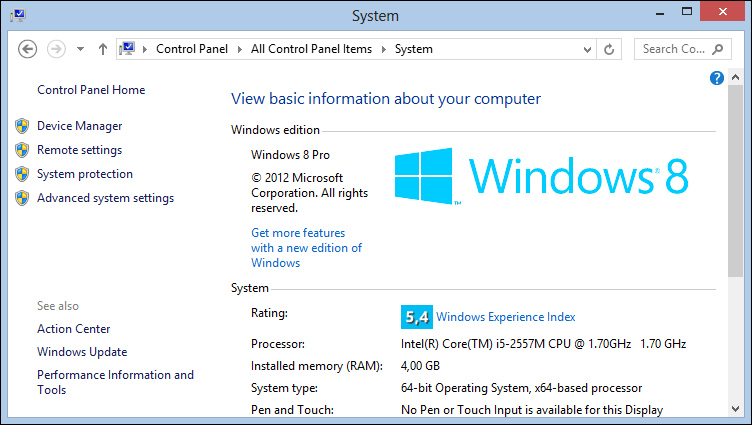Click shield icon beside Remote settings

[x=22, y=150]
